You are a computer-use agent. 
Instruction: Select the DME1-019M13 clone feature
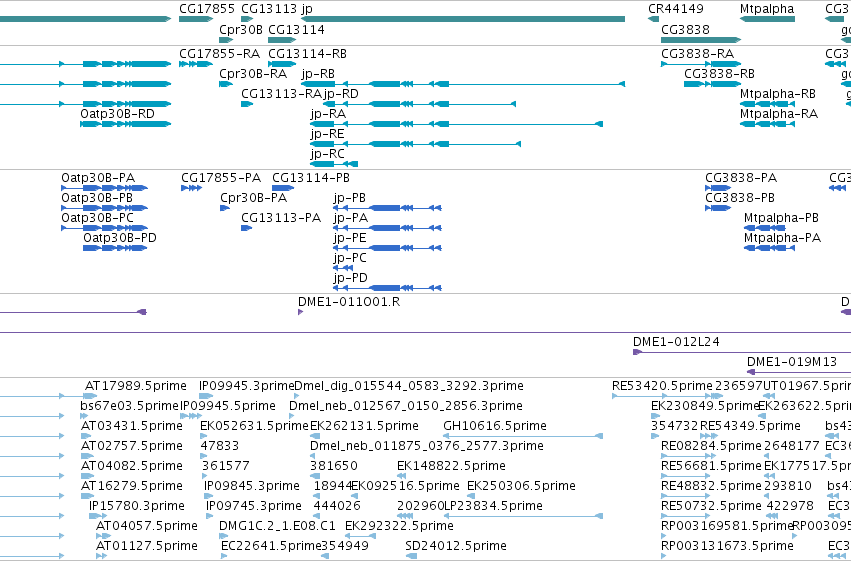point(799,372)
